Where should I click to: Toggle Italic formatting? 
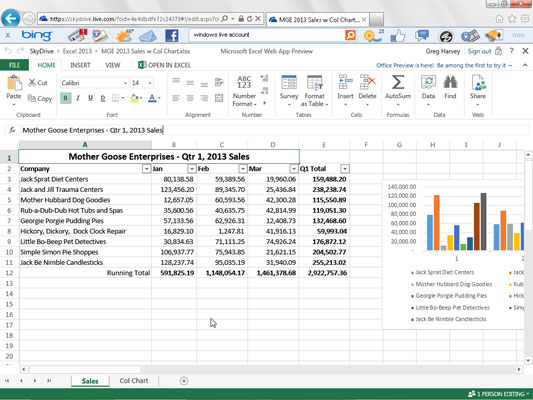pyautogui.click(x=78, y=98)
